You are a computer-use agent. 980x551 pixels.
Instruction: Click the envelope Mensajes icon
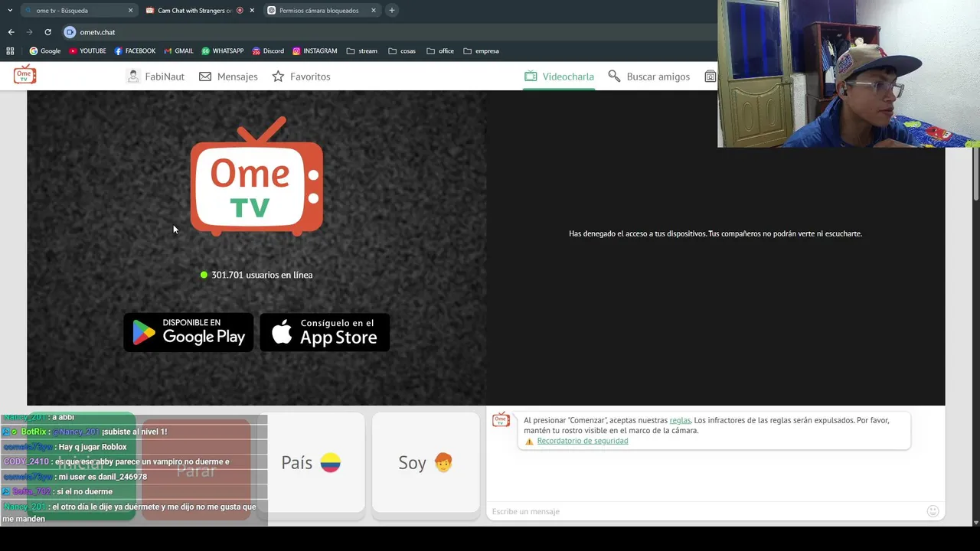[x=205, y=77]
